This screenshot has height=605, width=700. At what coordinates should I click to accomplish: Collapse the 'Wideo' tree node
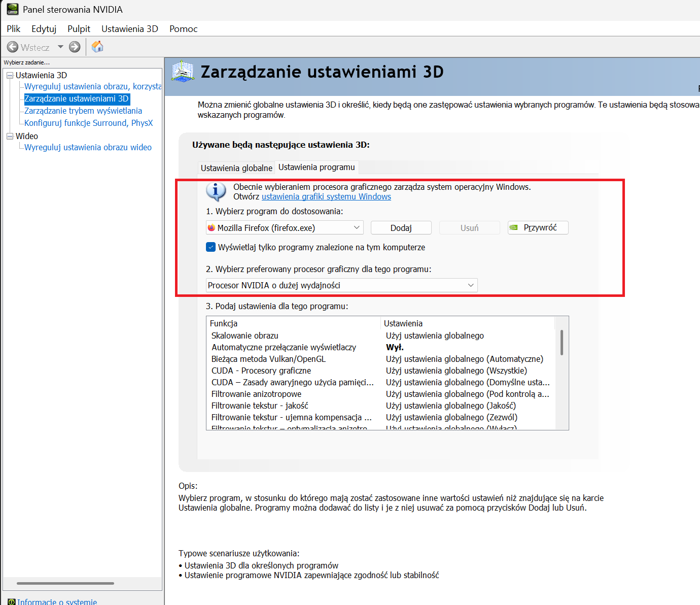coord(10,136)
